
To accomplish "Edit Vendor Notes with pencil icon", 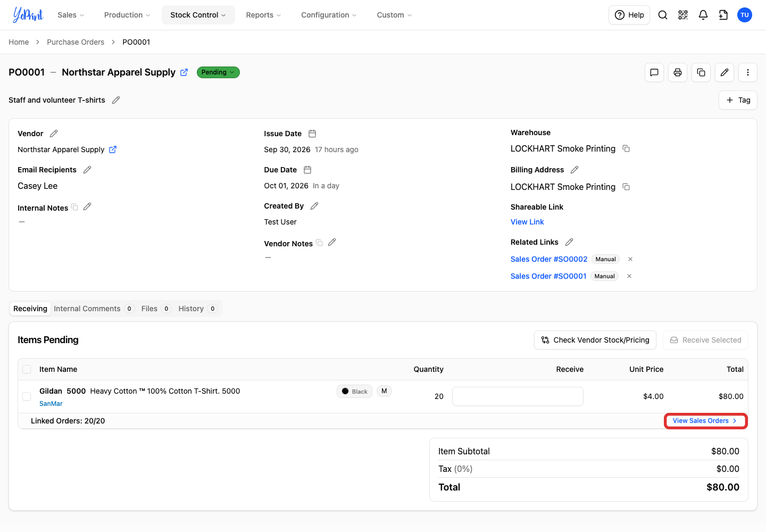I will coord(332,242).
